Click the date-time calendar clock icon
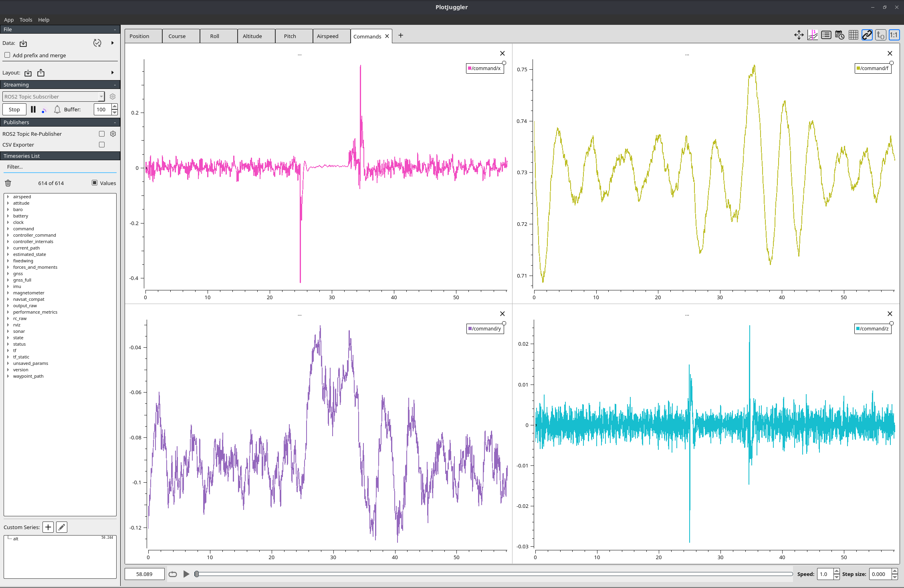The height and width of the screenshot is (588, 904). pos(839,35)
